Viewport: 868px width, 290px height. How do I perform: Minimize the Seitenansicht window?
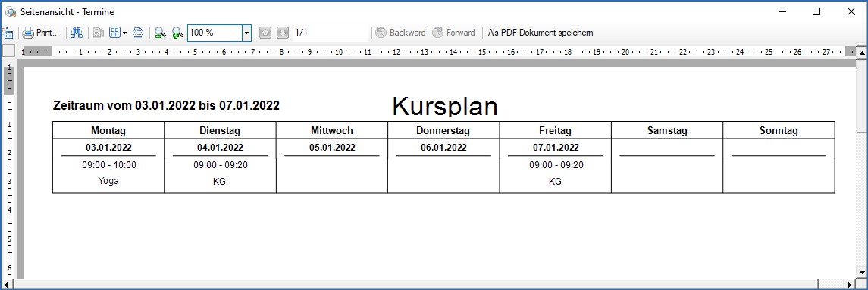click(x=782, y=11)
